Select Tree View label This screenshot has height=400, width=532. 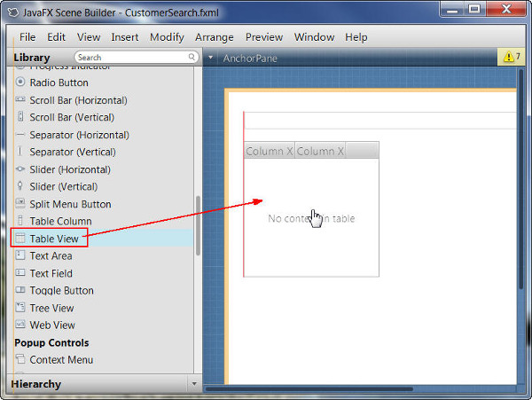click(x=51, y=308)
